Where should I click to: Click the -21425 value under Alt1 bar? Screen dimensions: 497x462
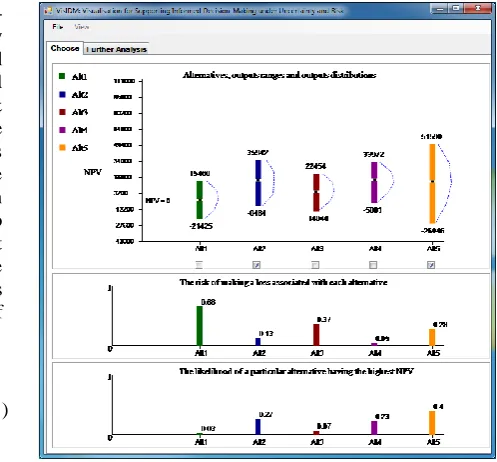pos(201,226)
